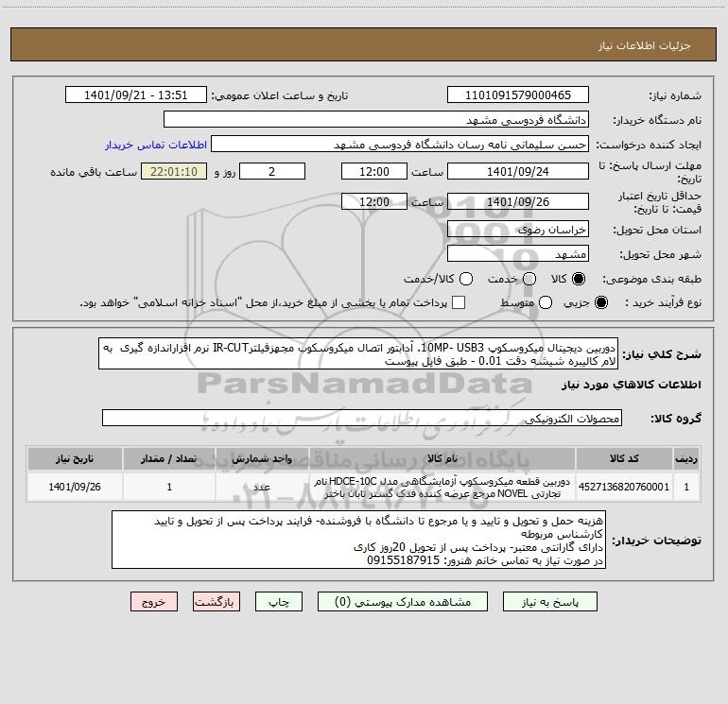Click the جزئیات اطلاعات نیاز header title
Screen dimensions: 728x704
tap(645, 45)
